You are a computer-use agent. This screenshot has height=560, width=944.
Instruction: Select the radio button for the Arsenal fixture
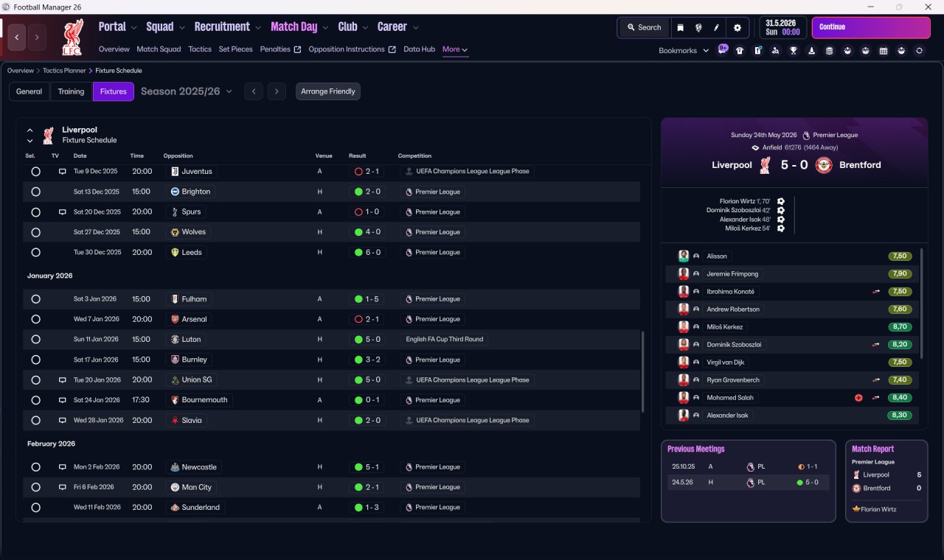[x=35, y=319]
